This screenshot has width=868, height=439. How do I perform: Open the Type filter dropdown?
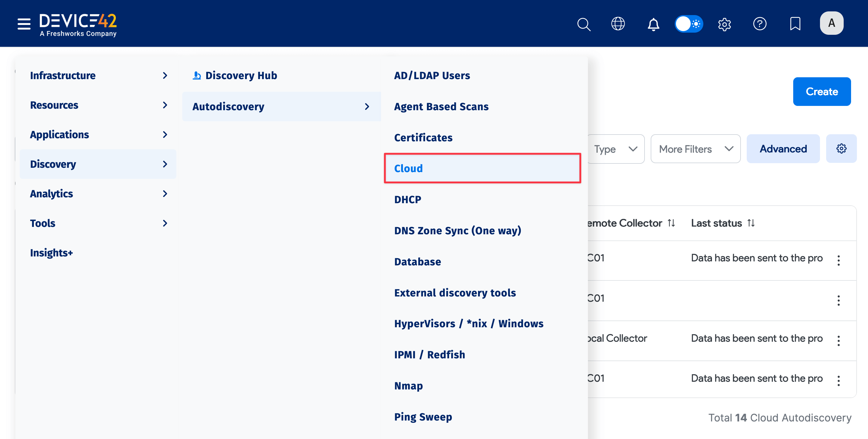click(616, 149)
